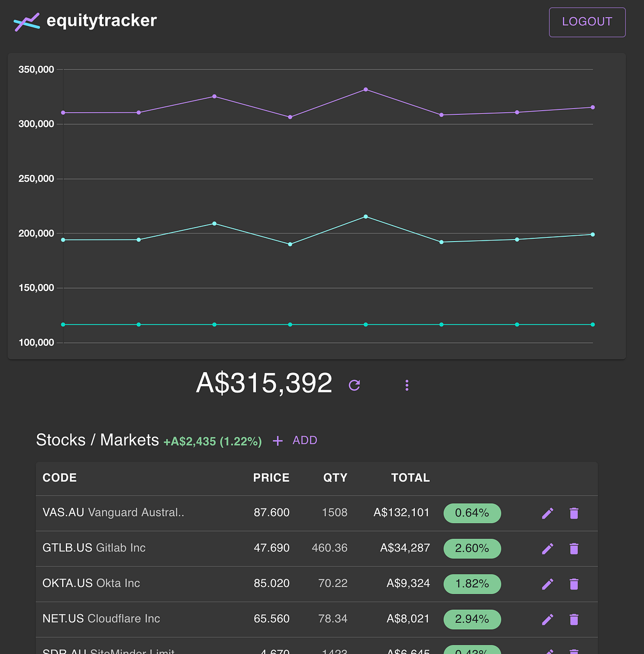Select the QTY column header
The height and width of the screenshot is (654, 644).
click(x=335, y=478)
